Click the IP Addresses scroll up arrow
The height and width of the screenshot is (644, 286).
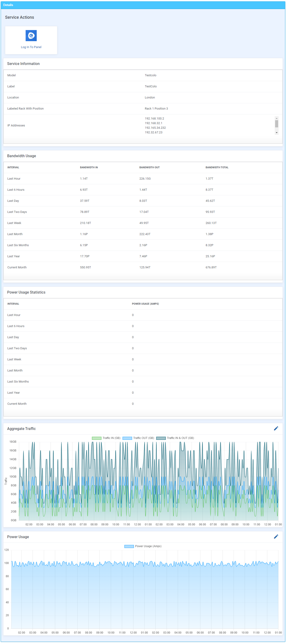pos(276,118)
